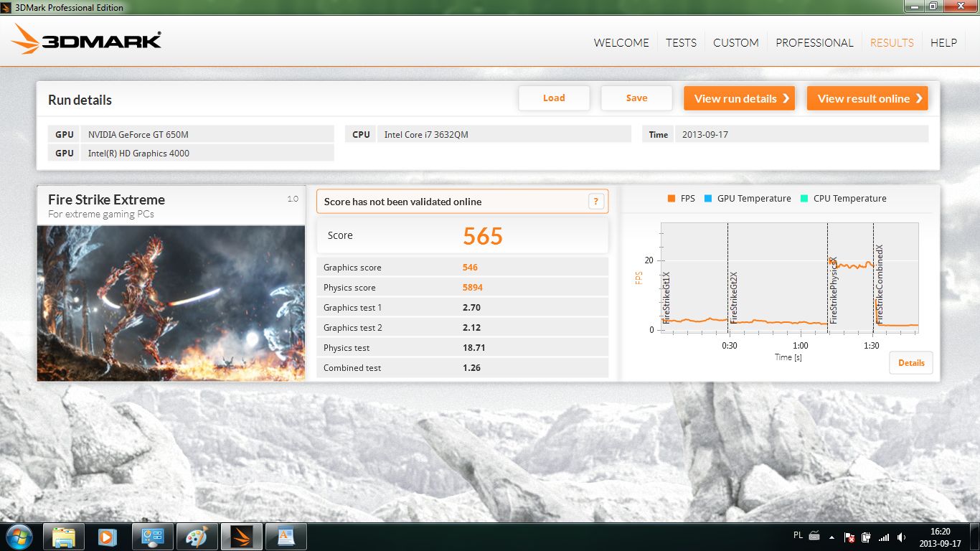Click the Load button

(x=554, y=98)
